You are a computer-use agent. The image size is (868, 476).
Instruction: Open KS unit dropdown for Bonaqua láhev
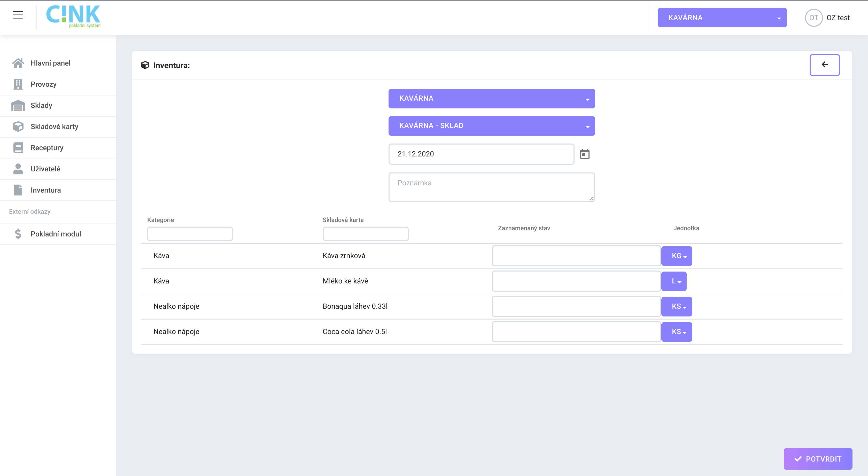[677, 306]
